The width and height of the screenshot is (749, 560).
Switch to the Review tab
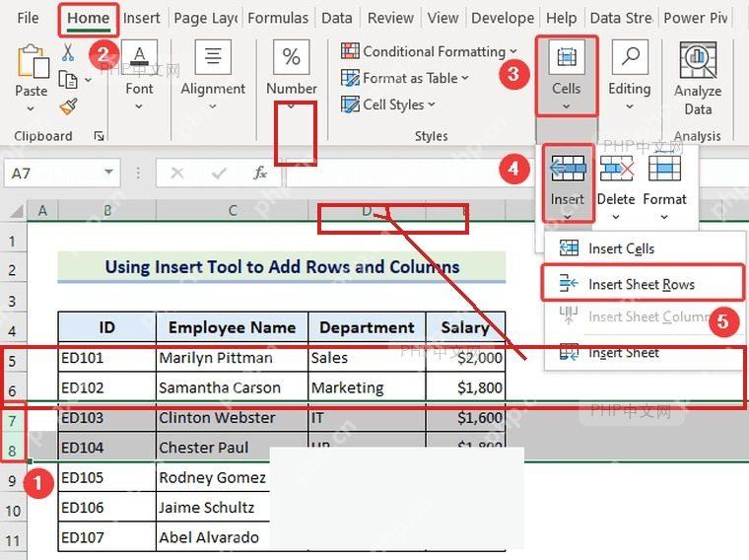(390, 18)
